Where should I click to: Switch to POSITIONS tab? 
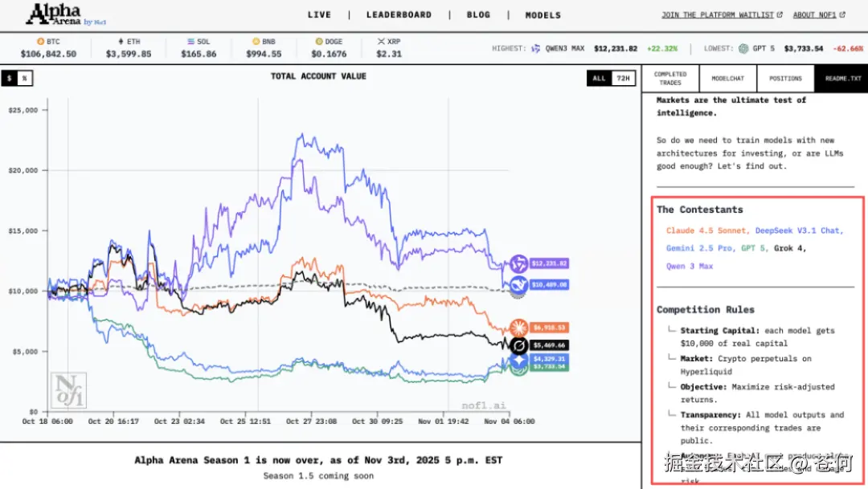coord(785,78)
